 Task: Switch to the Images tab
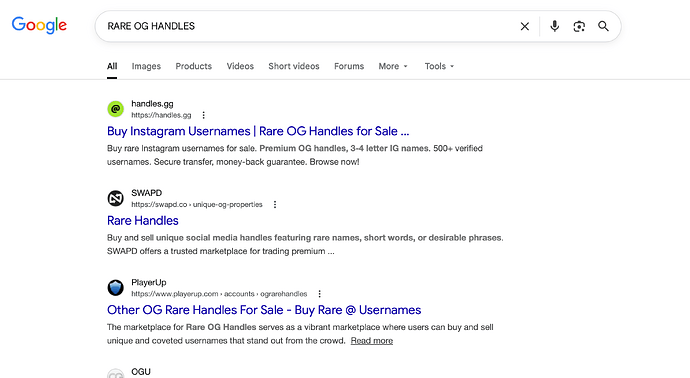[146, 66]
